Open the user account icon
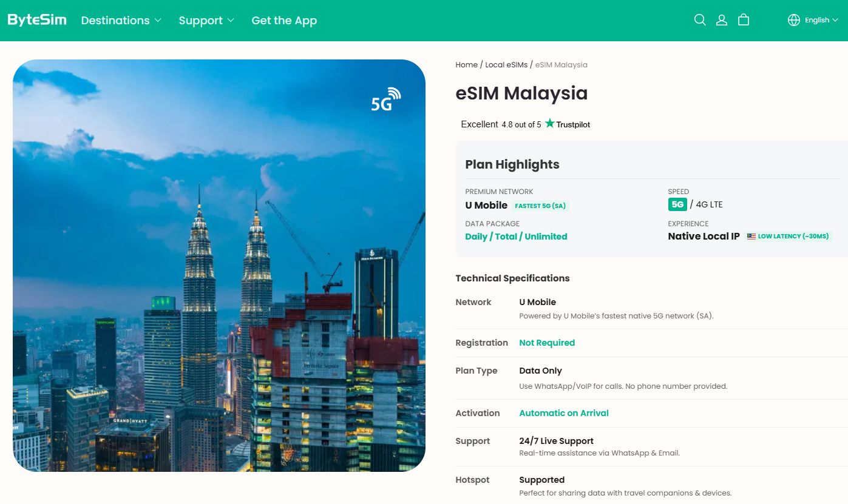 tap(722, 20)
